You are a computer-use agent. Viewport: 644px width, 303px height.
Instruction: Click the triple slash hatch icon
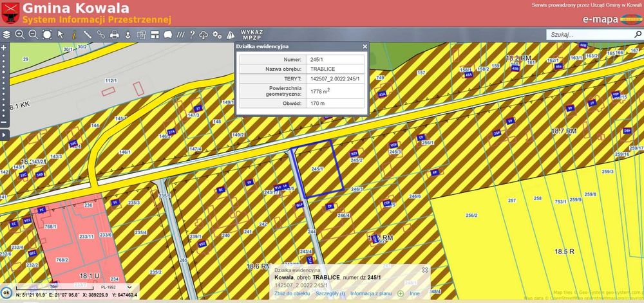point(180,35)
